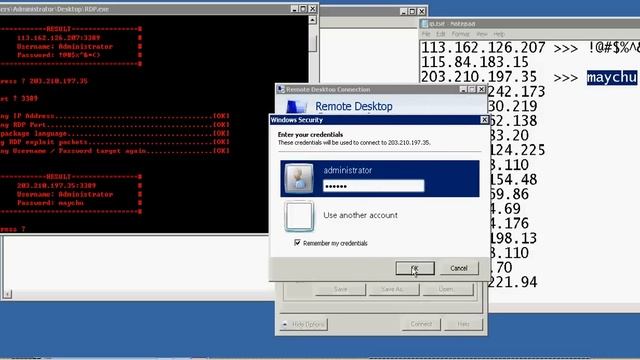Image resolution: width=640 pixels, height=360 pixels.
Task: Open Edit menu in Notepad
Action: (x=440, y=34)
